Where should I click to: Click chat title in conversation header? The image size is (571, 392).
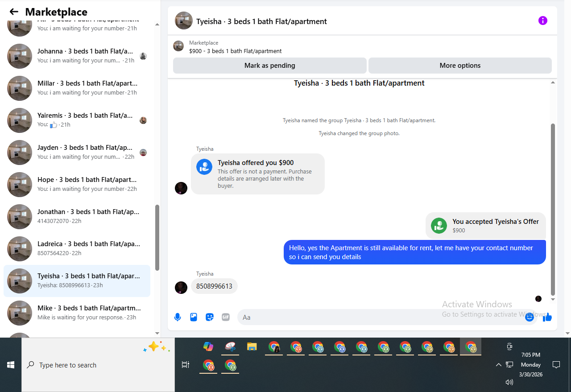click(261, 21)
